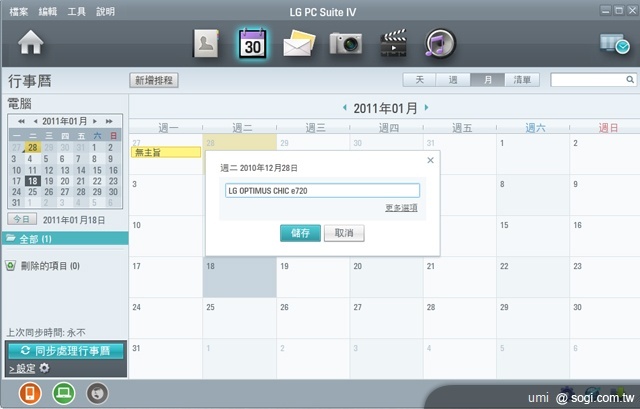The image size is (640, 409).
Task: Open the 設定 link in sidebar
Action: click(22, 368)
